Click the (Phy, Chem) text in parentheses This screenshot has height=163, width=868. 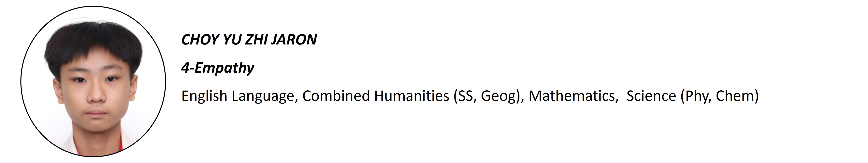(719, 96)
